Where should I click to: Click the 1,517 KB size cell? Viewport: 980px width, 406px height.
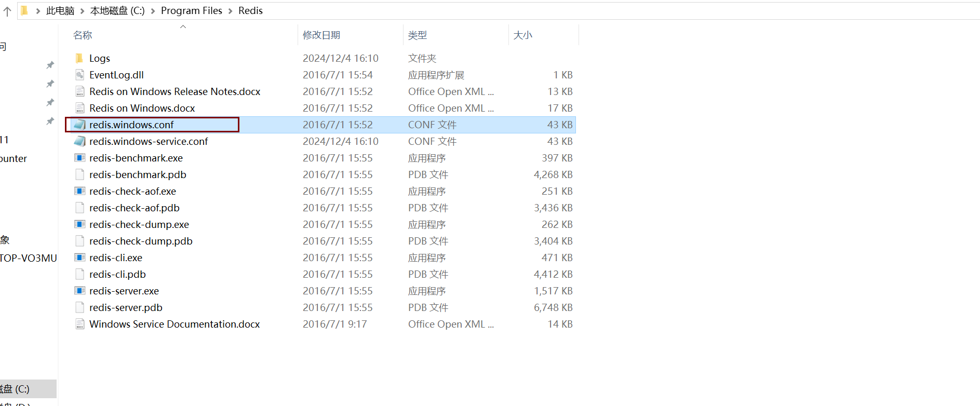(553, 291)
